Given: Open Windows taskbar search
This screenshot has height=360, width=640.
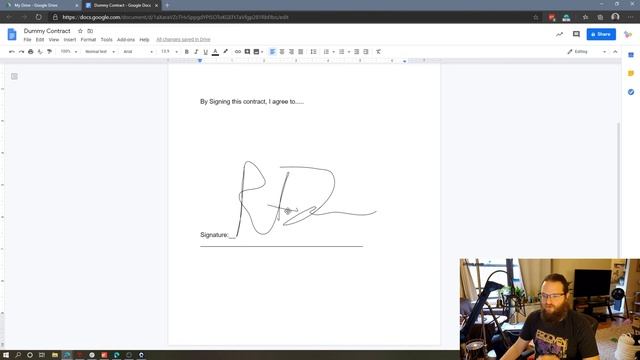Looking at the screenshot, I should [x=18, y=355].
